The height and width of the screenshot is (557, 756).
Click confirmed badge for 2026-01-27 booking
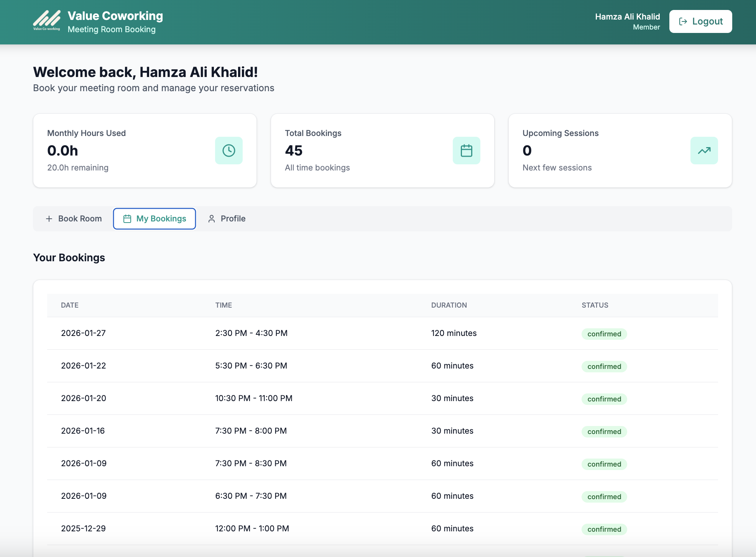point(604,334)
